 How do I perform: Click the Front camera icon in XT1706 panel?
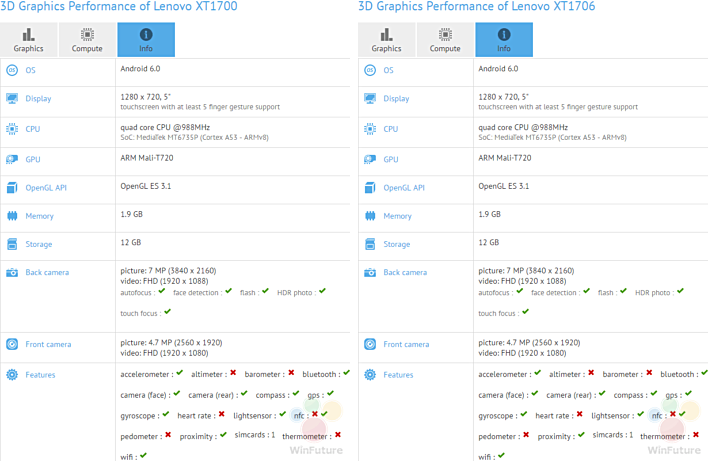[x=370, y=344]
